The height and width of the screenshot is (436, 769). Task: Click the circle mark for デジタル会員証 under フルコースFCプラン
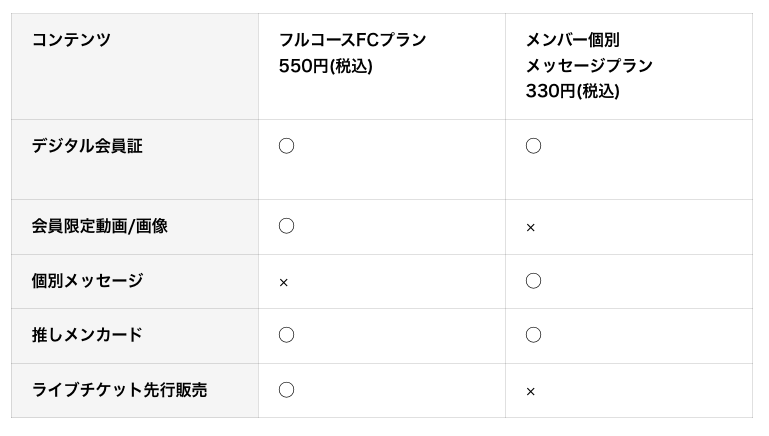point(286,146)
